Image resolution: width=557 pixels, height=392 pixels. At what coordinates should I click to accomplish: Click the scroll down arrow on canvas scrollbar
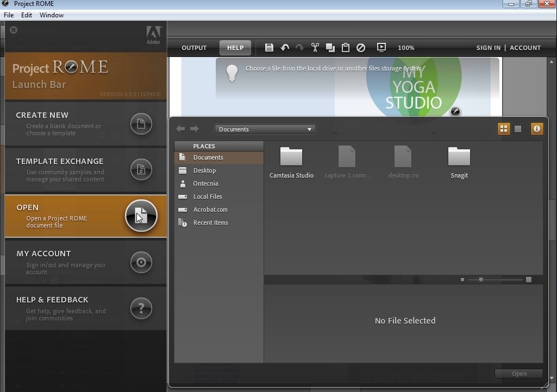[x=552, y=378]
